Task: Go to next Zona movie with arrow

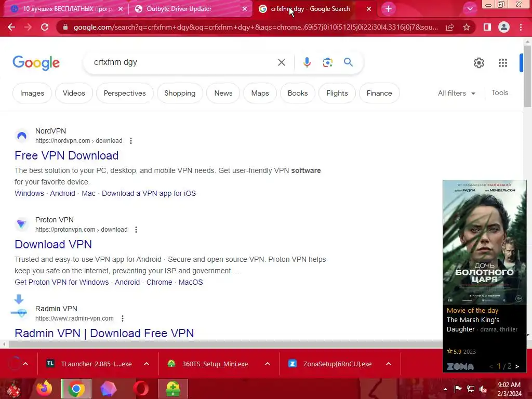Action: click(x=517, y=366)
